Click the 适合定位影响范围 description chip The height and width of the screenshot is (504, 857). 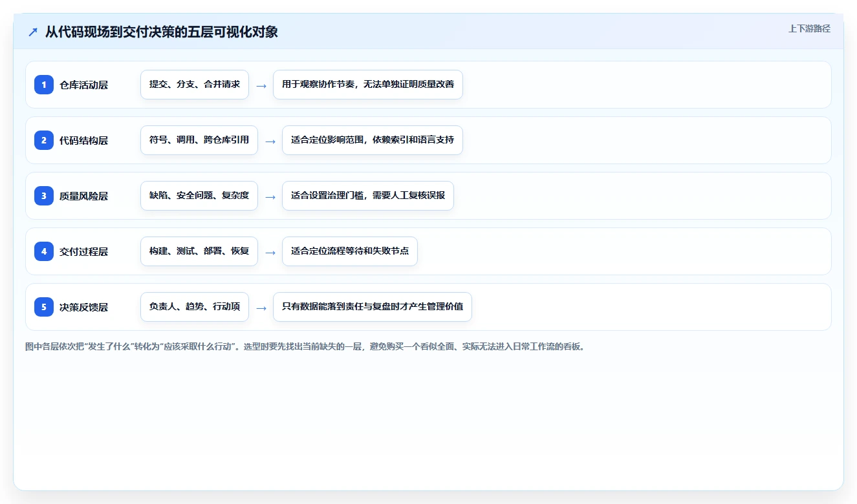373,140
